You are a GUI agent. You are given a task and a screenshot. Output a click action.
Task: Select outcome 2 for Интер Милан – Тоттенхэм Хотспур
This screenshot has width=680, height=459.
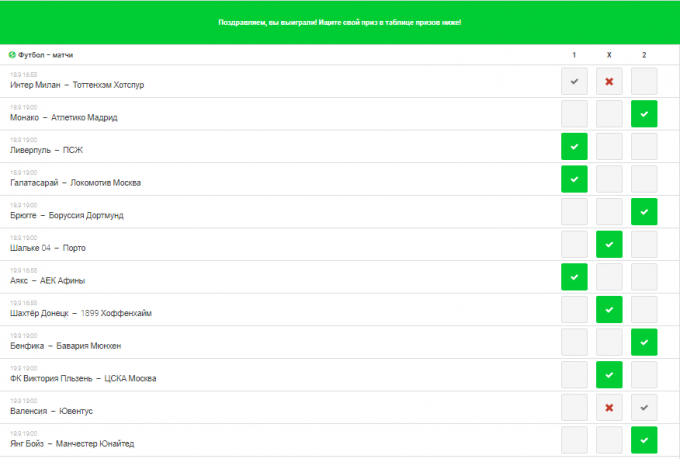tap(644, 81)
